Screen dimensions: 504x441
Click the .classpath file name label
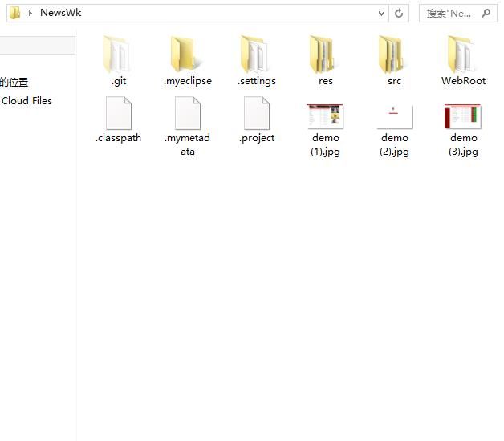[x=118, y=138]
